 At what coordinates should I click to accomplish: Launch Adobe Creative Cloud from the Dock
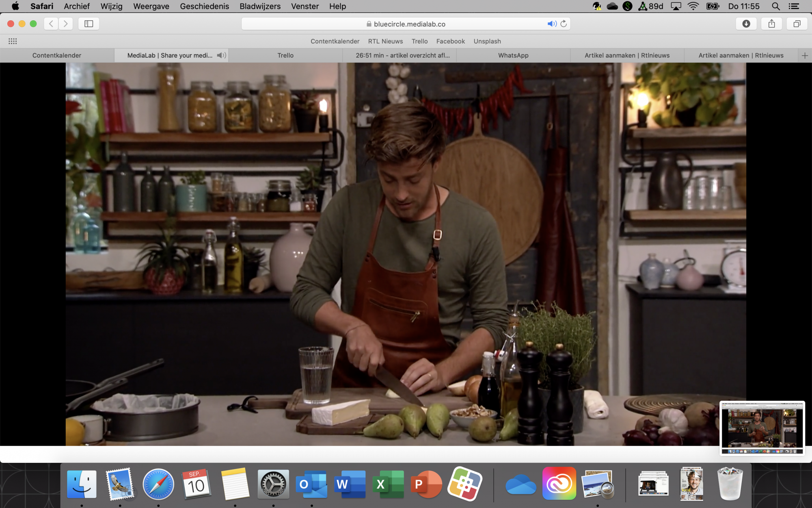[560, 484]
